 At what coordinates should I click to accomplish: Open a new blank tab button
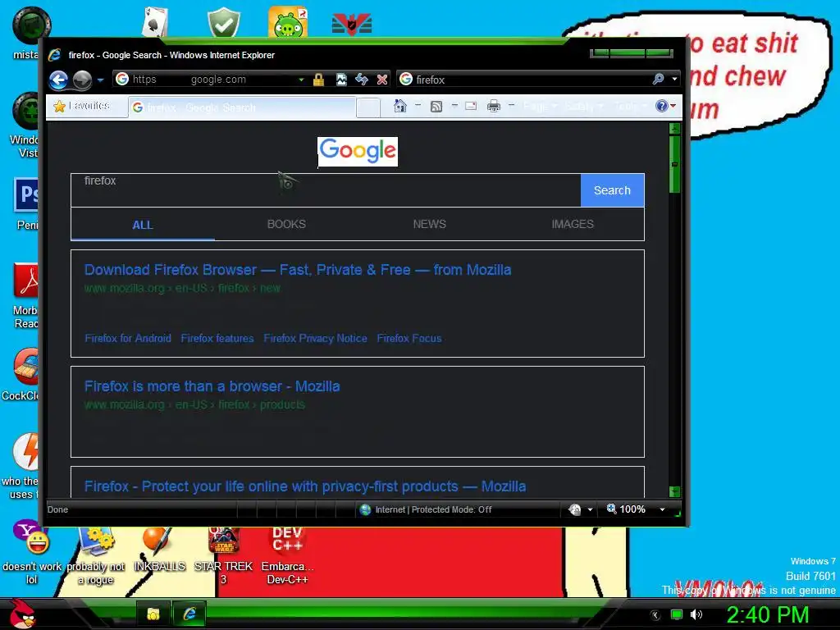point(368,107)
